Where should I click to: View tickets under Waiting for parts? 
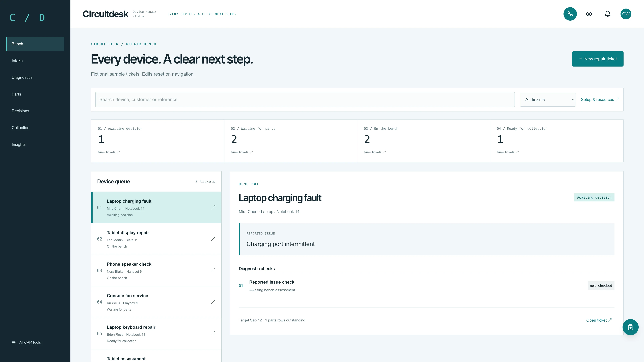242,152
